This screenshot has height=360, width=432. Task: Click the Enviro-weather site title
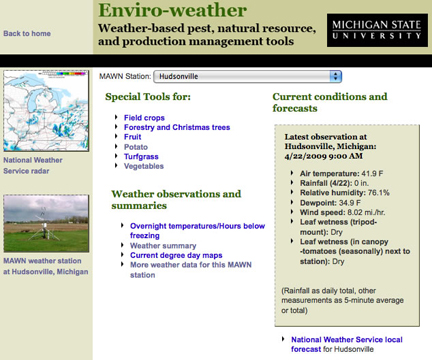pos(173,10)
